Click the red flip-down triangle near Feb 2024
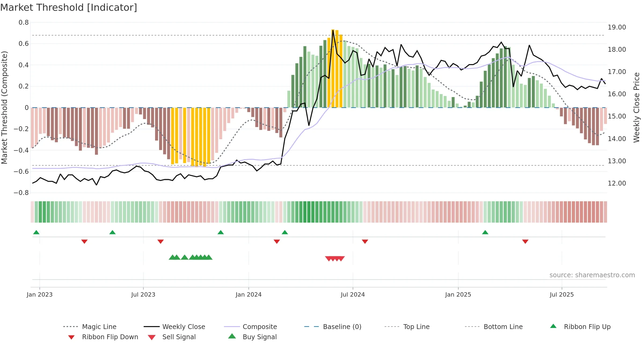This screenshot has width=644, height=362. click(x=277, y=242)
